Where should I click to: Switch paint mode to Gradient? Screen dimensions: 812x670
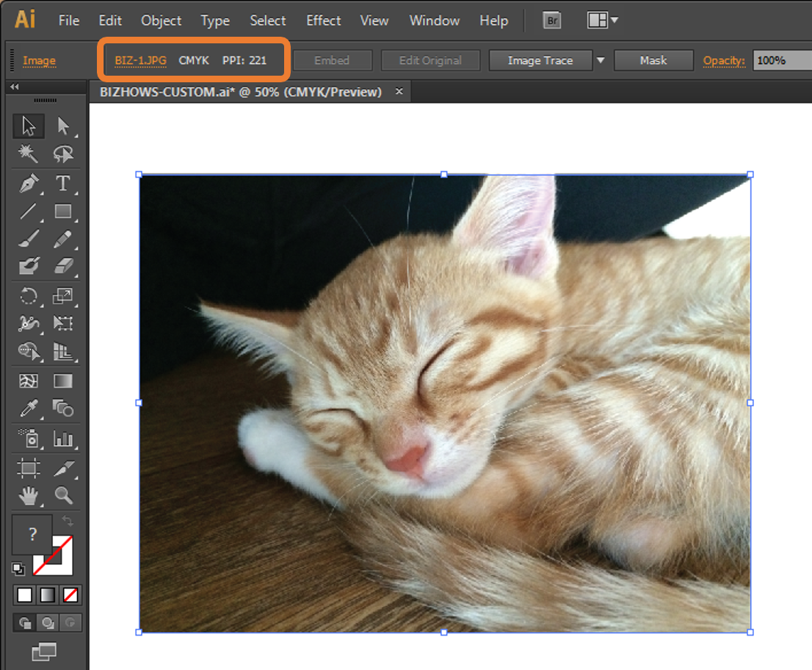[x=48, y=594]
